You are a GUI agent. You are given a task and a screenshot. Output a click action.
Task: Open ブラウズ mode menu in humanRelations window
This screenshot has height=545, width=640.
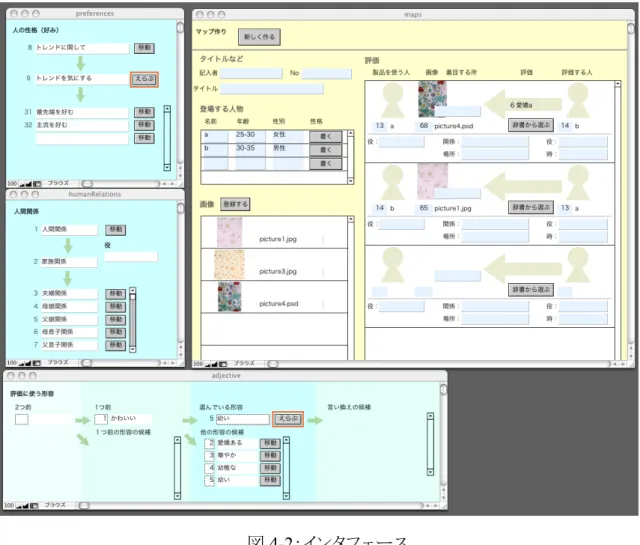pyautogui.click(x=58, y=363)
